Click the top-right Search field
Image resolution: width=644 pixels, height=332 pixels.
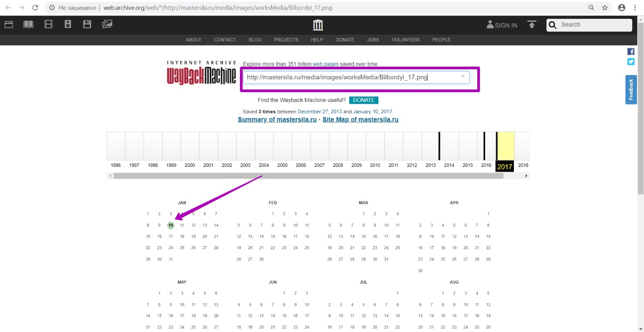(589, 25)
